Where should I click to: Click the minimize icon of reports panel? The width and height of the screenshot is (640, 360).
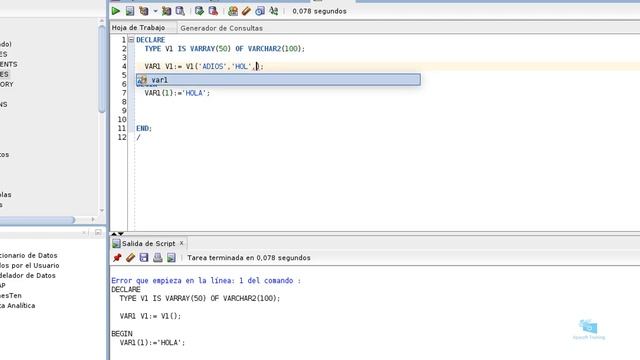click(98, 232)
